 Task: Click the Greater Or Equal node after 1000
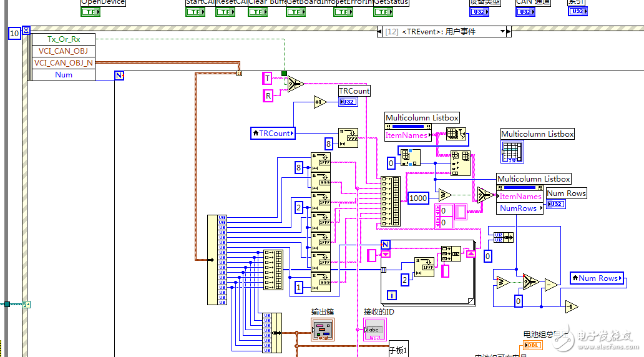[445, 195]
